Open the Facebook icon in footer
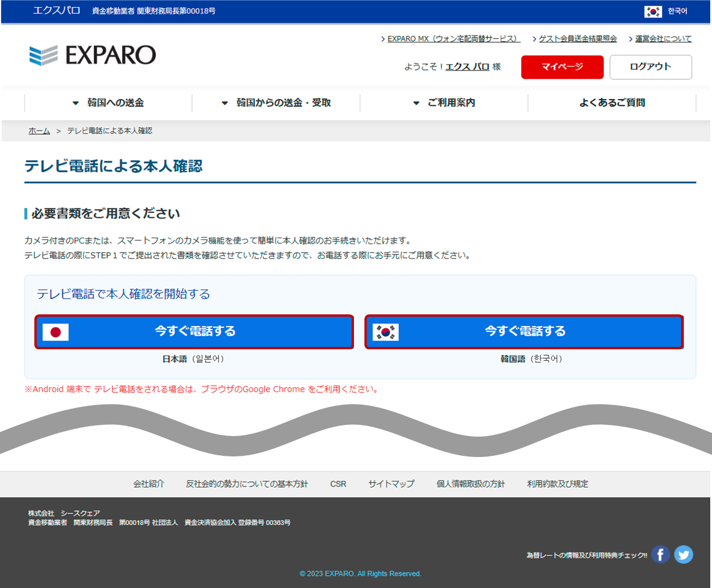 (x=660, y=555)
